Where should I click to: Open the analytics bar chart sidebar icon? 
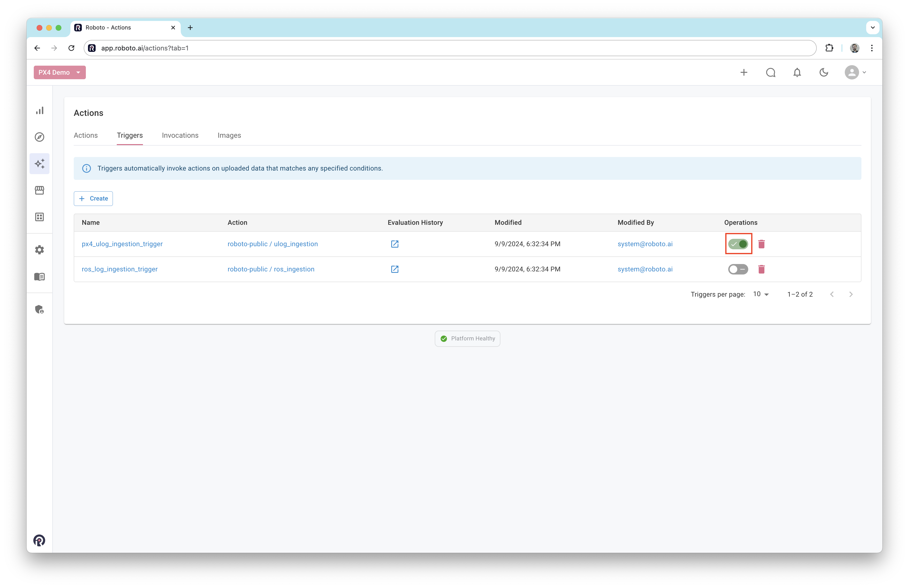click(x=40, y=111)
